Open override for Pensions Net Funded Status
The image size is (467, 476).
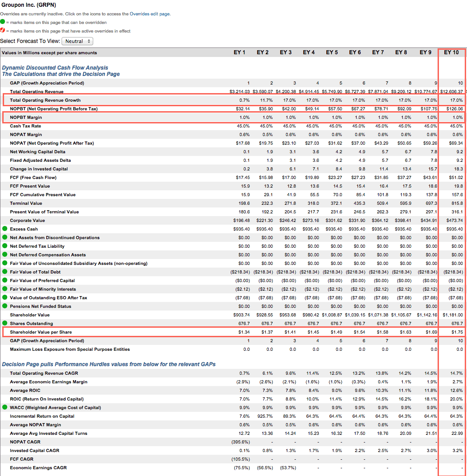(5, 306)
